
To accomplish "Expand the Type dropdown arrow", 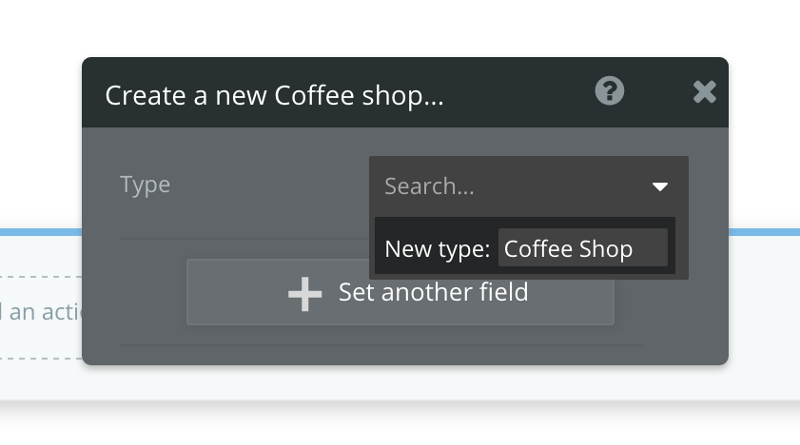I will [660, 186].
